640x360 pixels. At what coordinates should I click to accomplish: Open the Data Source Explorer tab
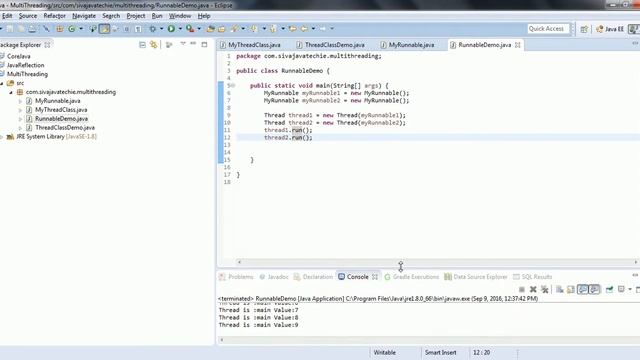coord(476,277)
